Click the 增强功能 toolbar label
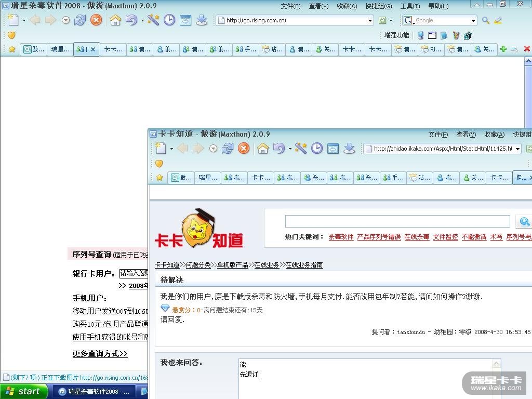 396,35
